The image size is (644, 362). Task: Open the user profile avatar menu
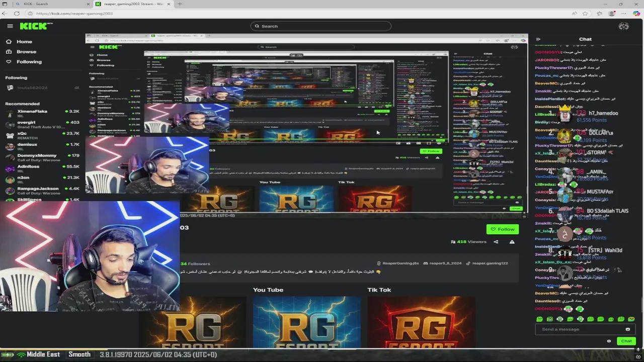(624, 26)
